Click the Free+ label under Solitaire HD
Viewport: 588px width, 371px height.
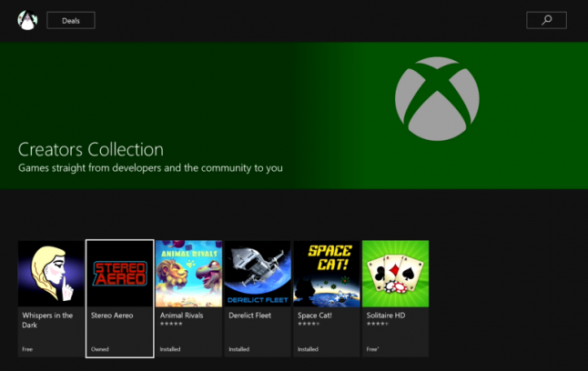(x=372, y=349)
